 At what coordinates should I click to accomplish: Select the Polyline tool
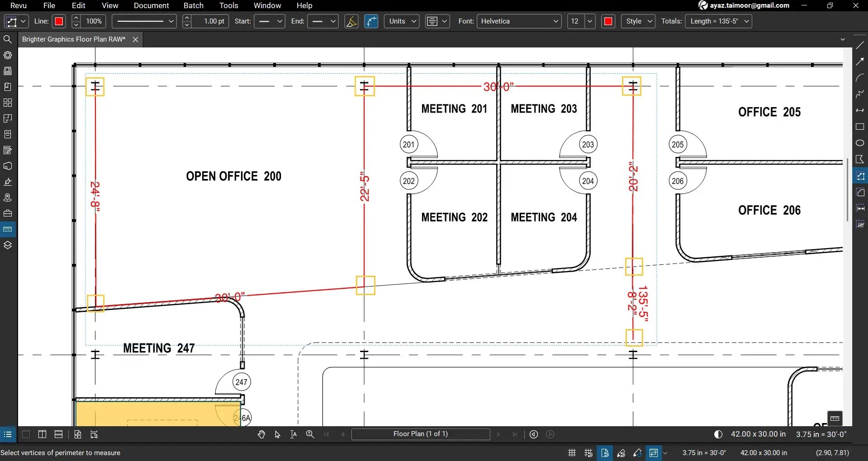(x=860, y=94)
